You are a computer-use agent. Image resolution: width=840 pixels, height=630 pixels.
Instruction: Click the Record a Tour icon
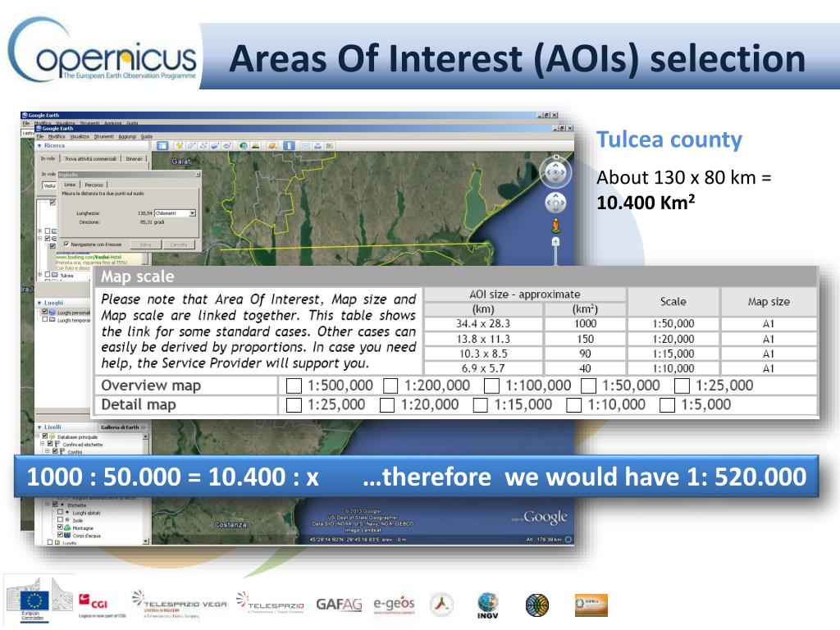point(226,146)
